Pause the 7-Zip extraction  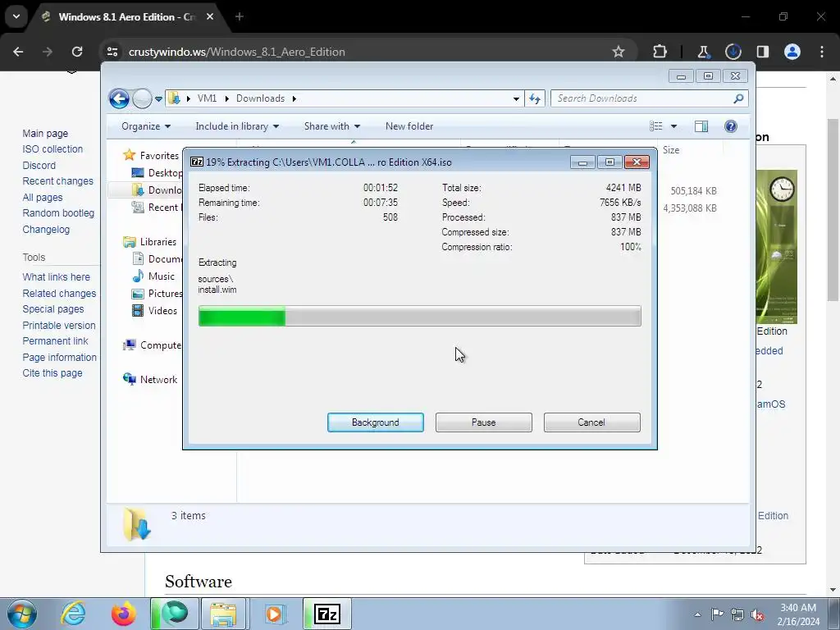(483, 422)
